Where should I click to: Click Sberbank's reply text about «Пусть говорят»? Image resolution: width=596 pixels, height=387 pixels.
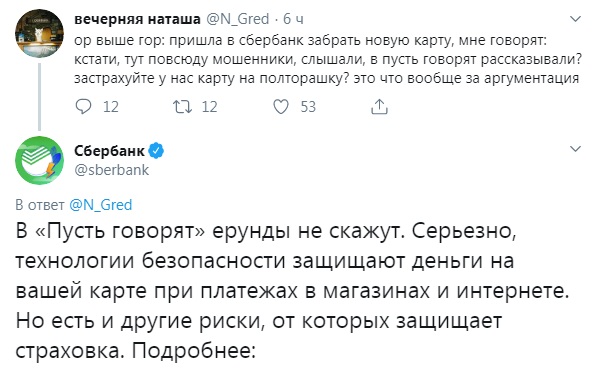[x=292, y=290]
